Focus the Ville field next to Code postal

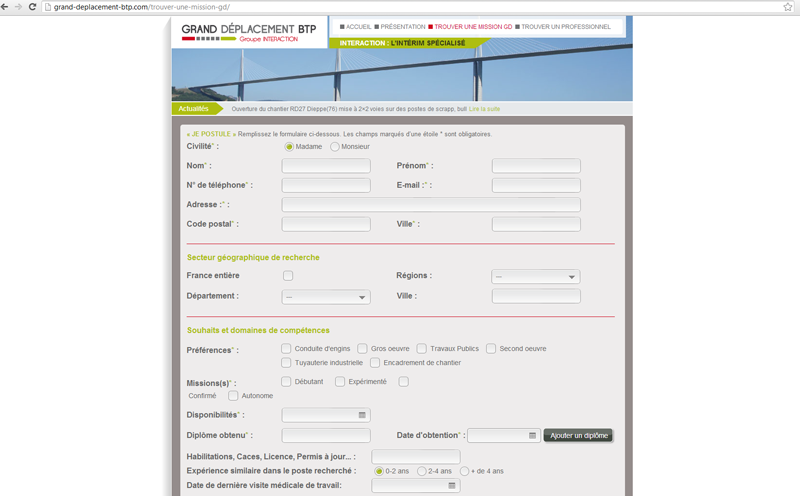pos(536,224)
